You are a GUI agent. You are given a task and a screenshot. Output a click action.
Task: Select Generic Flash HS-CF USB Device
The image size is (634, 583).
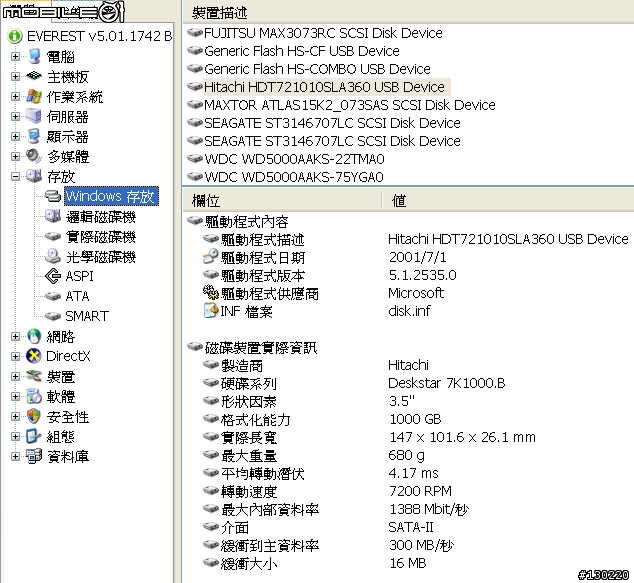(x=302, y=51)
